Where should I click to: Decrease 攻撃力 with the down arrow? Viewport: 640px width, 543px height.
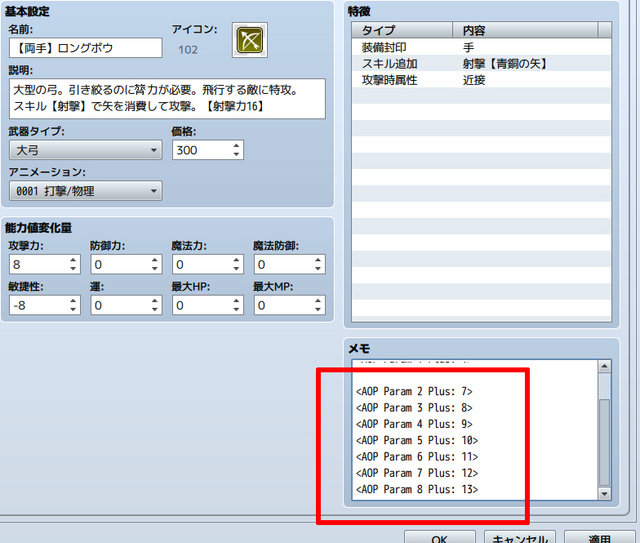coord(73,269)
